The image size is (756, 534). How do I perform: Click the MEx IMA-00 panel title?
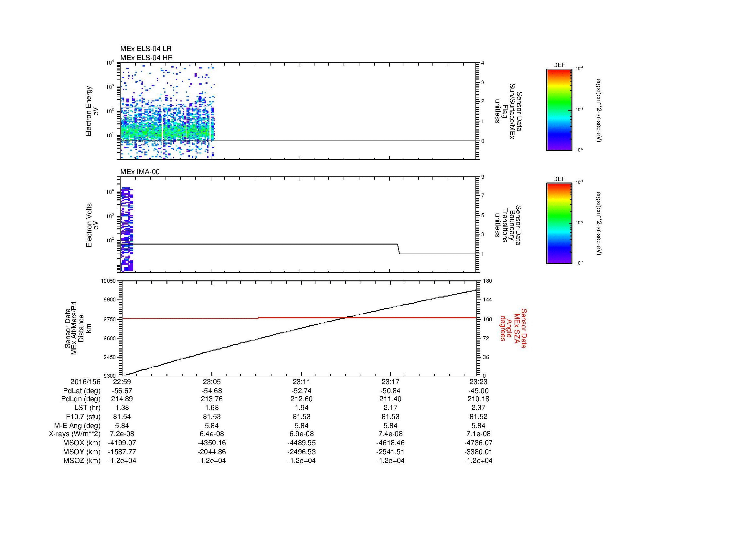click(140, 172)
